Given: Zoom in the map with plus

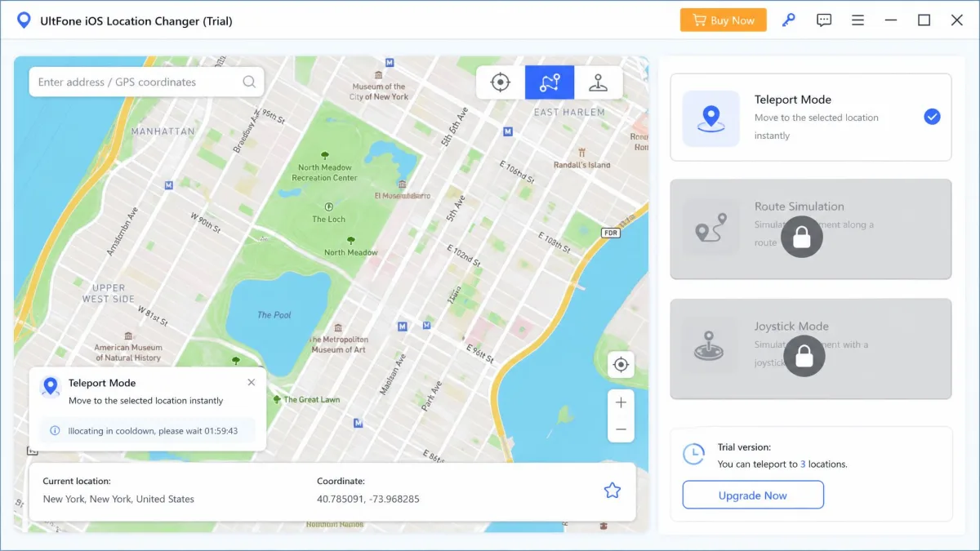Looking at the screenshot, I should pyautogui.click(x=621, y=402).
